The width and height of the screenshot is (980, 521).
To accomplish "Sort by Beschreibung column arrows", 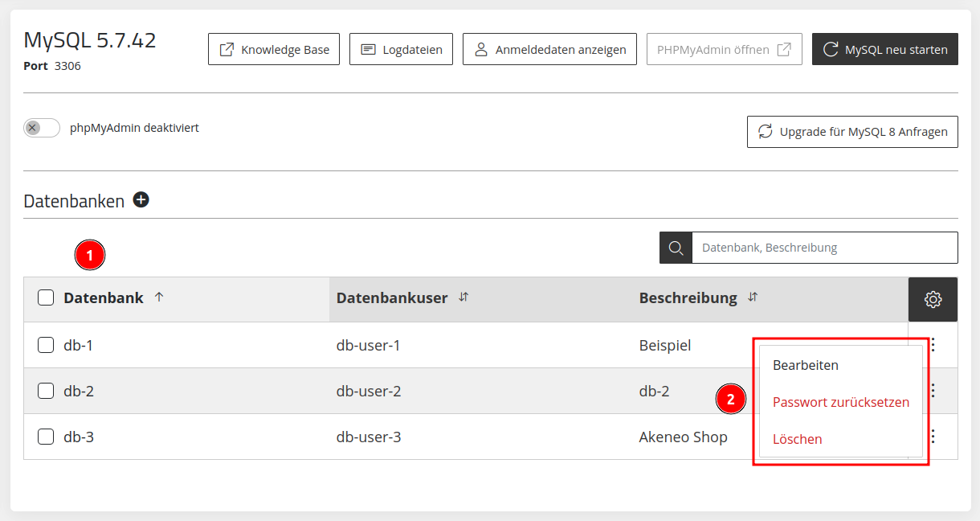I will (753, 297).
